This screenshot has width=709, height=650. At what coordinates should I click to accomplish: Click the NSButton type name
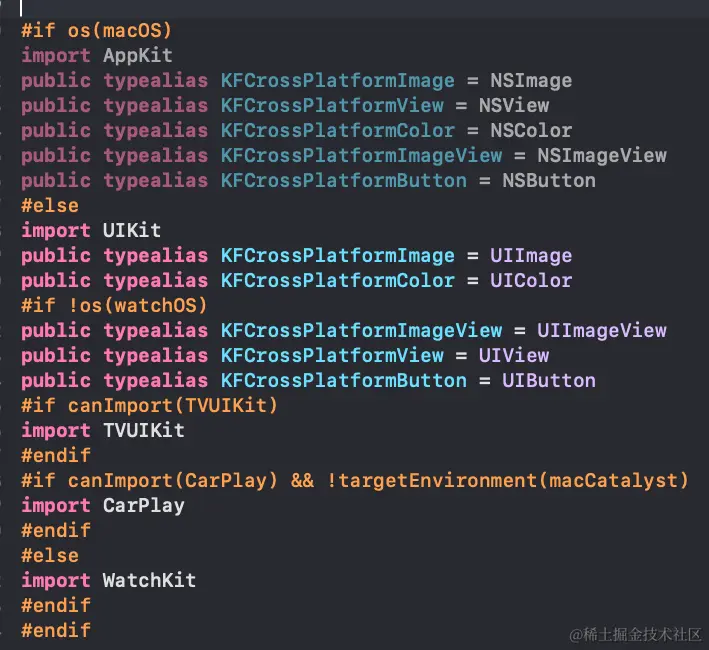pyautogui.click(x=548, y=181)
